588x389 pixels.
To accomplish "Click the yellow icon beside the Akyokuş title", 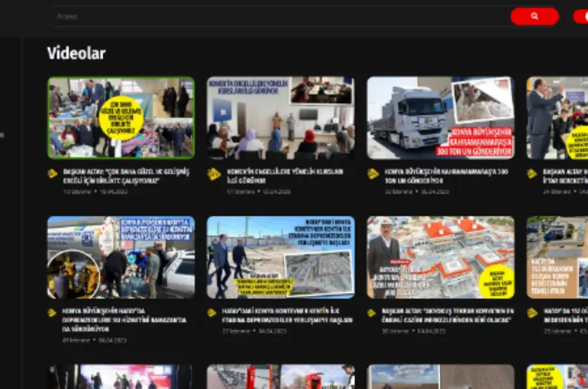I will pyautogui.click(x=372, y=313).
